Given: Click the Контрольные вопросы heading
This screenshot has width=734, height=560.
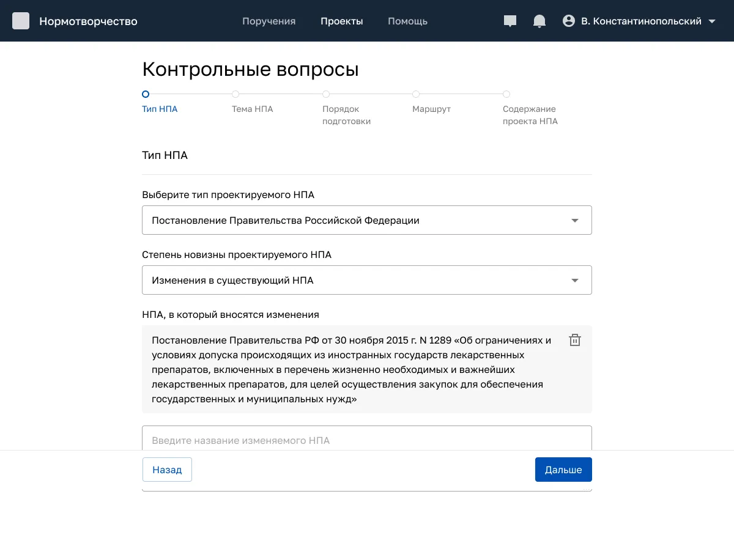Looking at the screenshot, I should coord(250,70).
